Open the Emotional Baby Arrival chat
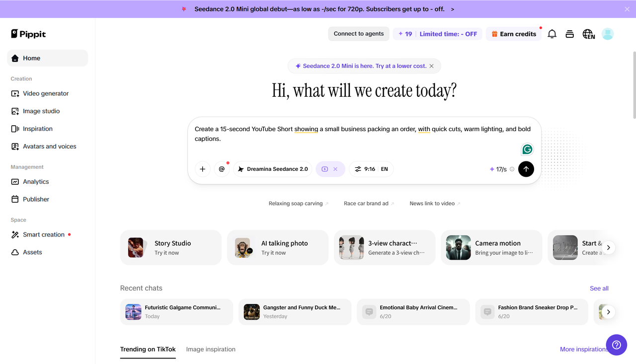Screen dimensions: 636x364 click(413, 312)
